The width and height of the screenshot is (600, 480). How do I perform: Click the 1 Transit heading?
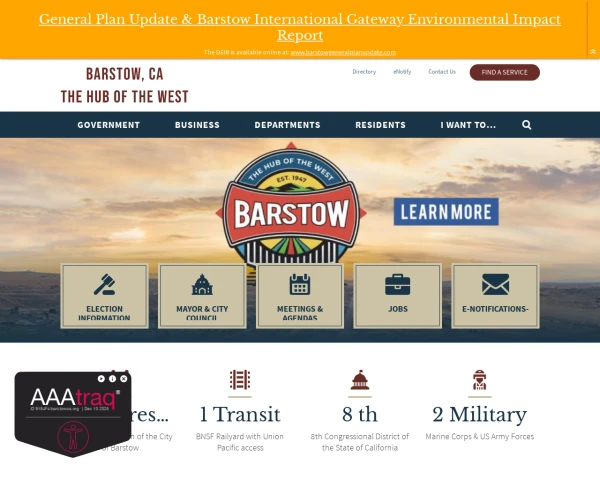[x=240, y=415]
